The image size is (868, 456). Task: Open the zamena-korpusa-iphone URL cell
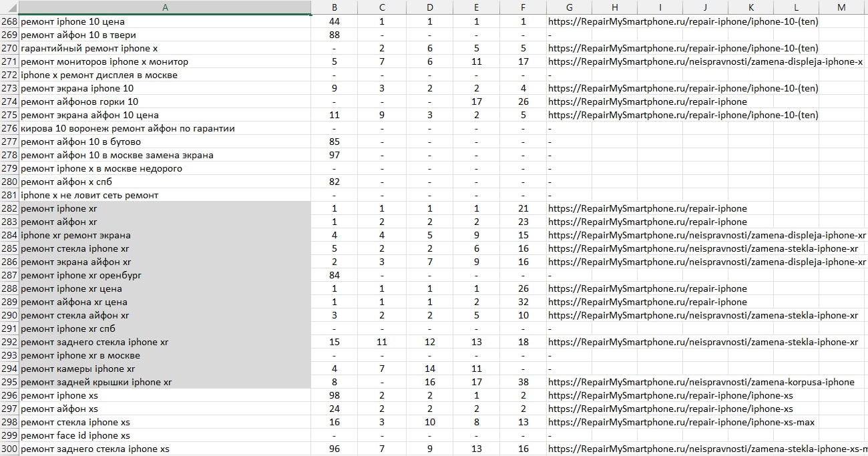(x=701, y=382)
